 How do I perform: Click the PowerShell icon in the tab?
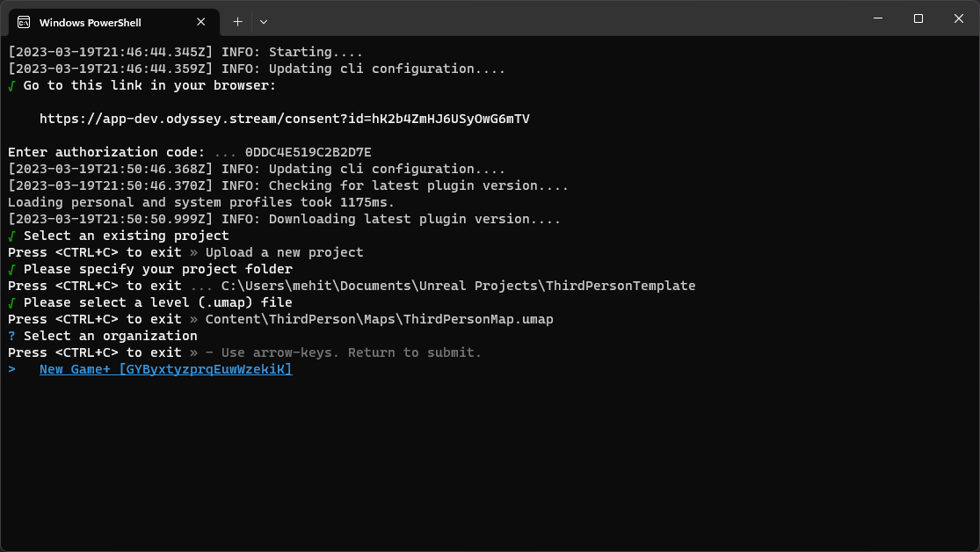(x=24, y=23)
